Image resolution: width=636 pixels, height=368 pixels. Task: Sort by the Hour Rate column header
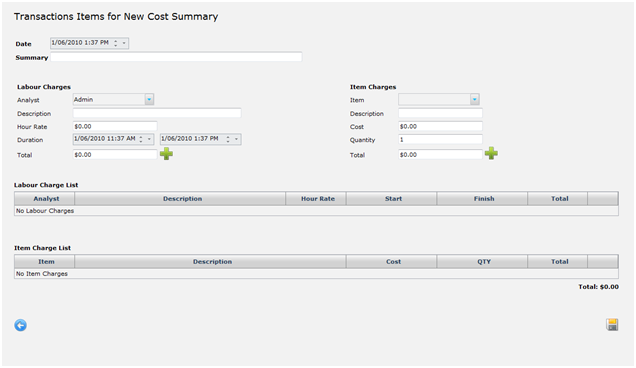click(x=316, y=199)
